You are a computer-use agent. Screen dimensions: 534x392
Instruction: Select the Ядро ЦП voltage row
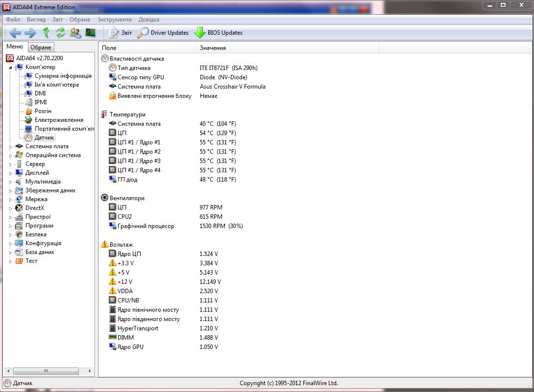(164, 254)
